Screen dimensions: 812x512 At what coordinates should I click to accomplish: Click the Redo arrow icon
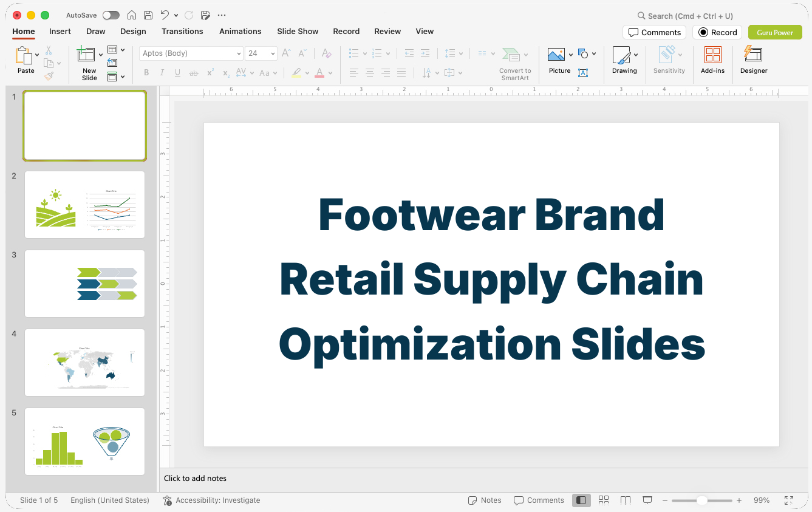189,15
